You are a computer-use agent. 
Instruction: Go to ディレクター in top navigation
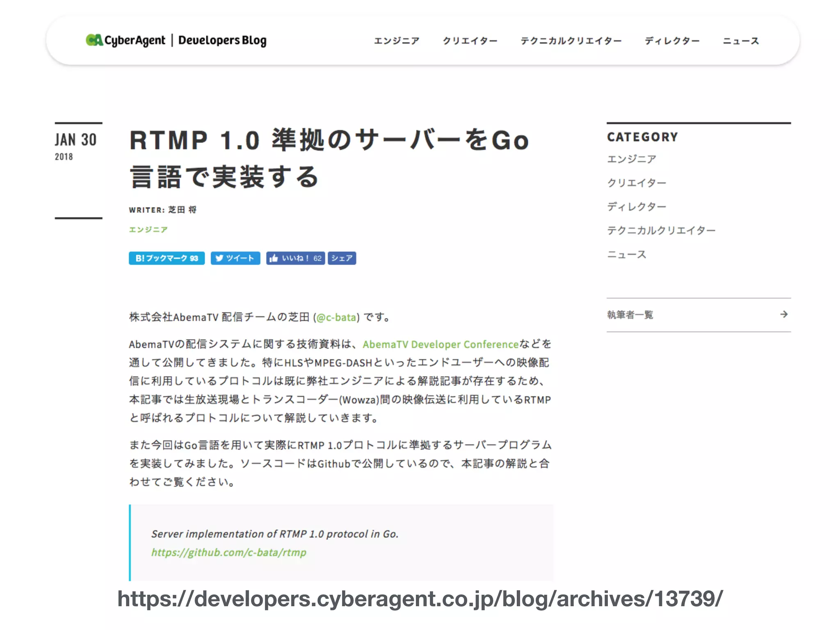click(672, 41)
